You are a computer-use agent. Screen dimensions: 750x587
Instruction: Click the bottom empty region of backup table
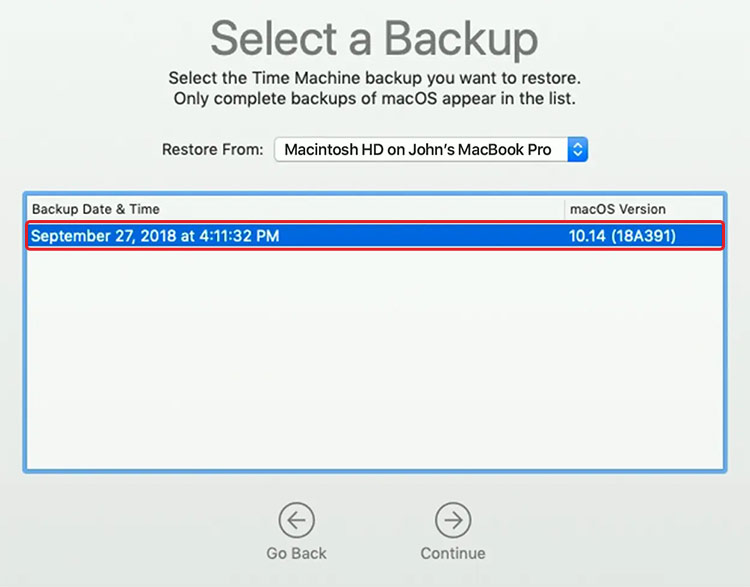coord(375,431)
